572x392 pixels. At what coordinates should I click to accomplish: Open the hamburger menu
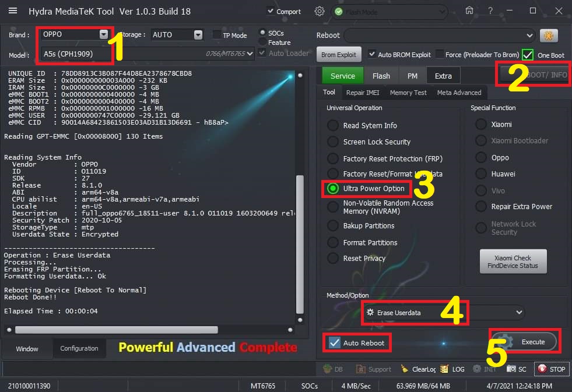click(x=13, y=11)
